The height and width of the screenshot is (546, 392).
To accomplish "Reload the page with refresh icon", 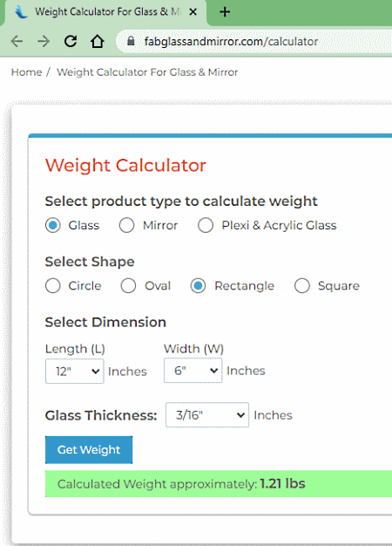I will pos(71,42).
